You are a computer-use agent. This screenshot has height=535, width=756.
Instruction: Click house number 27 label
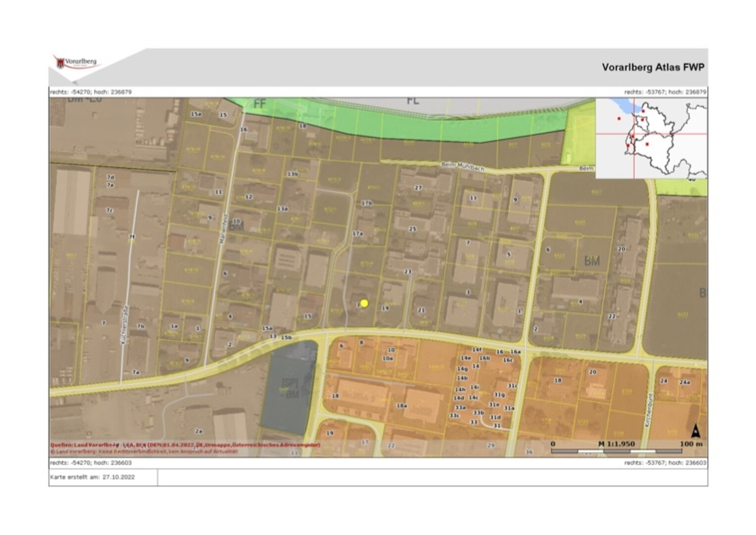(418, 188)
